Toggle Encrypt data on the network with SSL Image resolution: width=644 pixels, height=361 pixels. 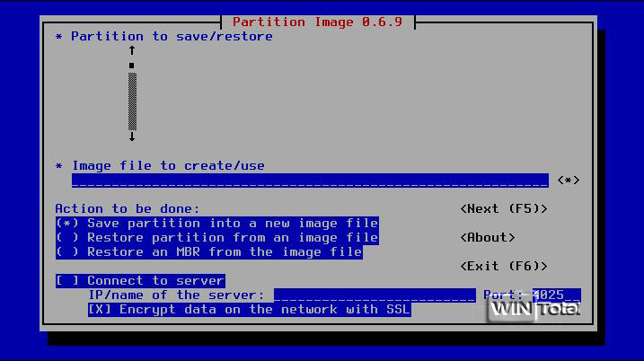point(250,310)
